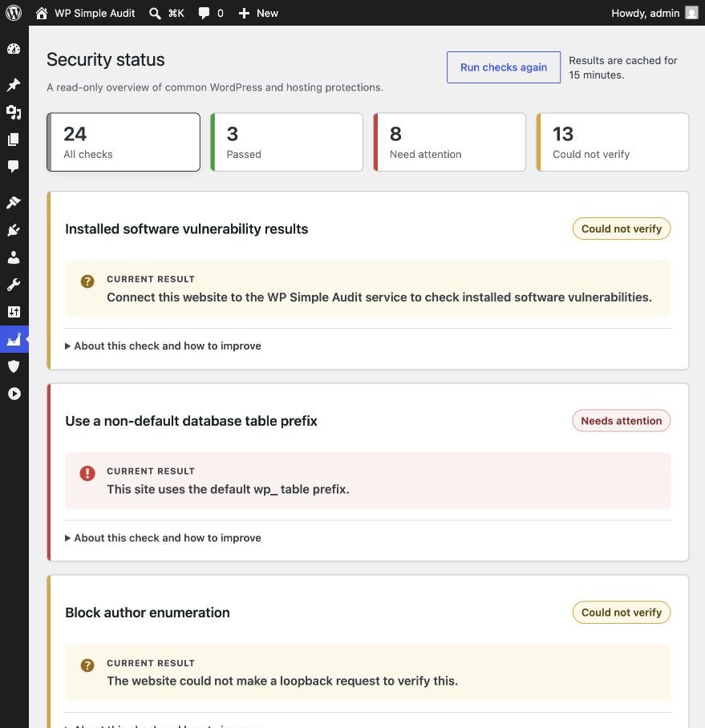Filter by the 13 Could not verify card
The width and height of the screenshot is (705, 728).
point(613,142)
